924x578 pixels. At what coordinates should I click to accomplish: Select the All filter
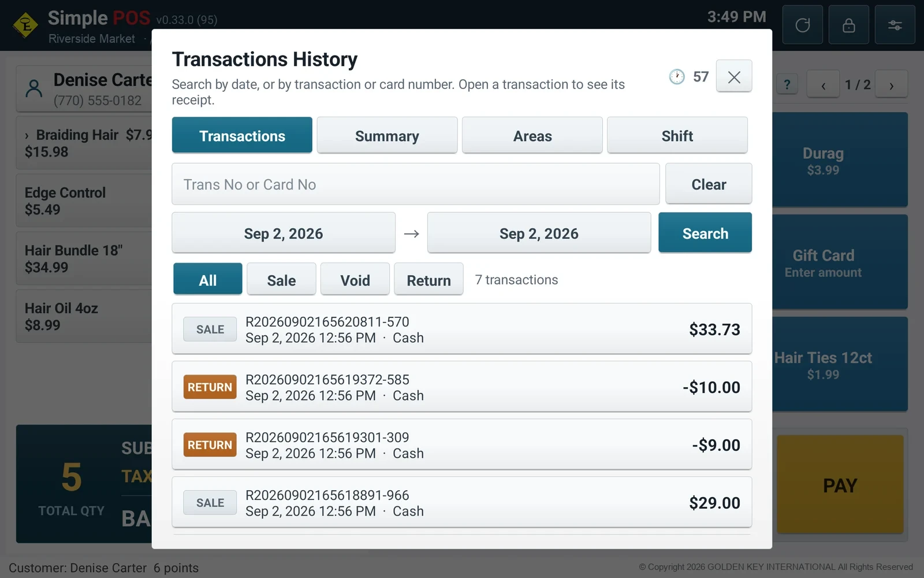pos(208,280)
